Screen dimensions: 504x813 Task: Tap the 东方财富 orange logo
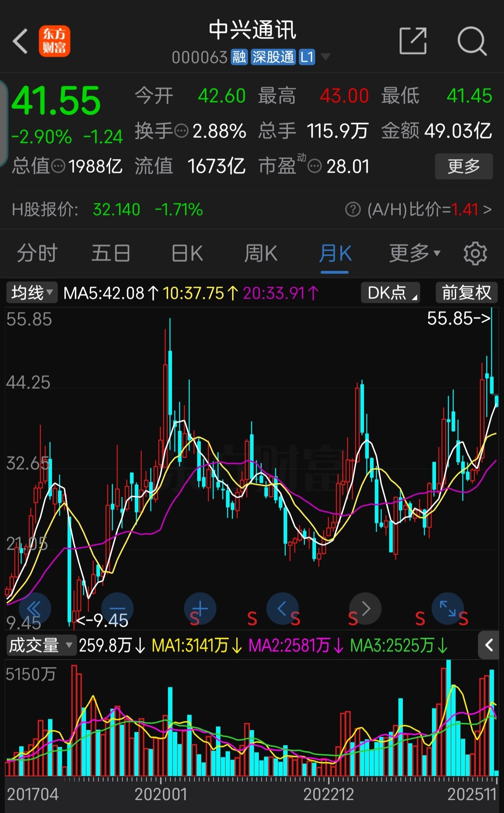point(54,41)
